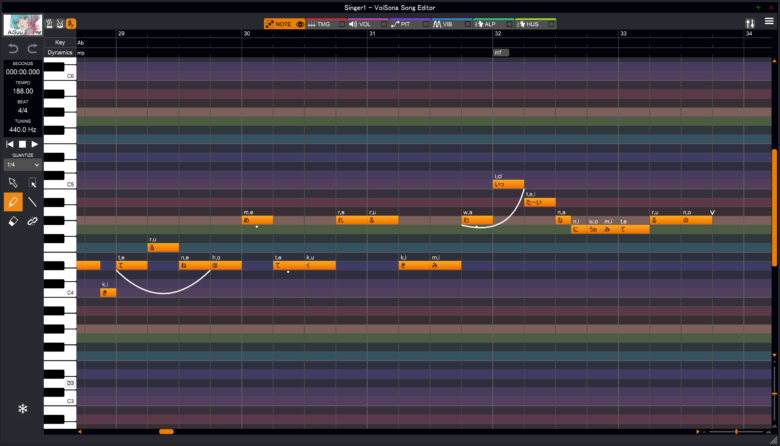Toggle NOTE layer visibility eye
This screenshot has width=780, height=446.
pos(299,23)
